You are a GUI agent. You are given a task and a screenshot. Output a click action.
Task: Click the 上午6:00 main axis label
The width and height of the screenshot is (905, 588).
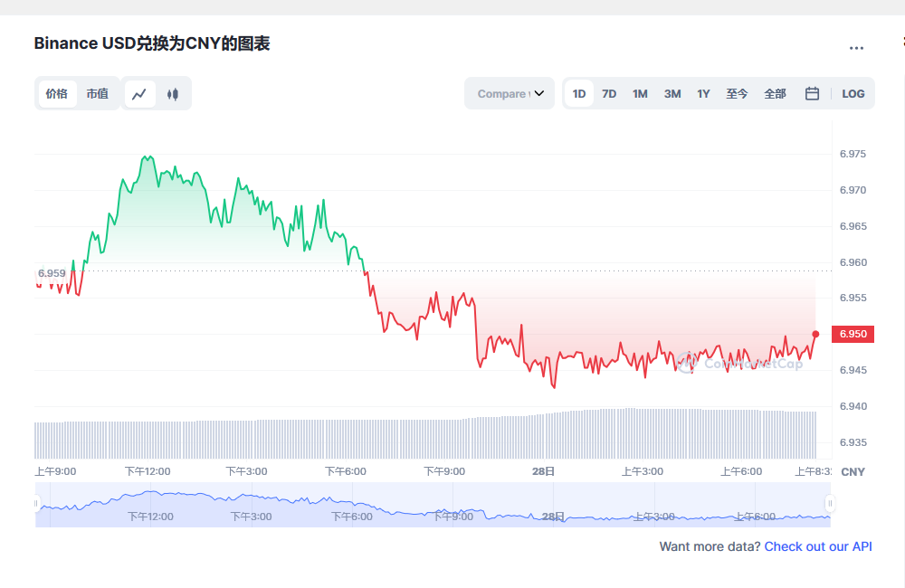(x=741, y=471)
